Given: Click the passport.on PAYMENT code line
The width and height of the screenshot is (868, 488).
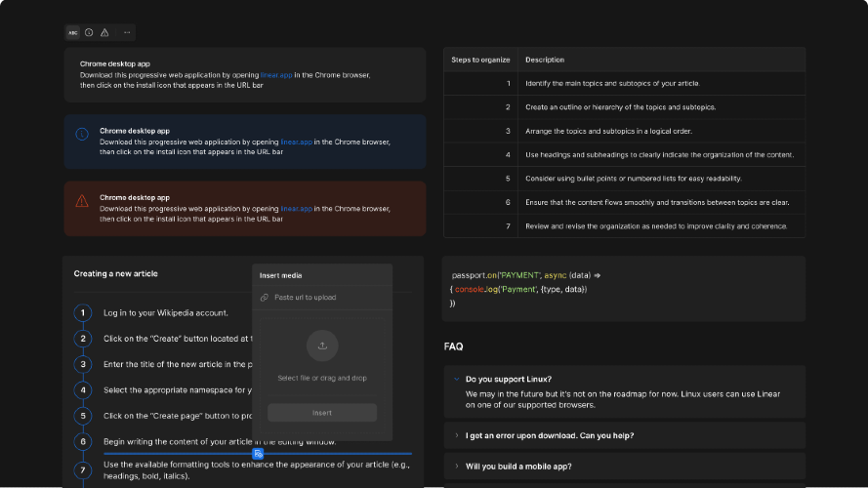Looking at the screenshot, I should pyautogui.click(x=526, y=275).
